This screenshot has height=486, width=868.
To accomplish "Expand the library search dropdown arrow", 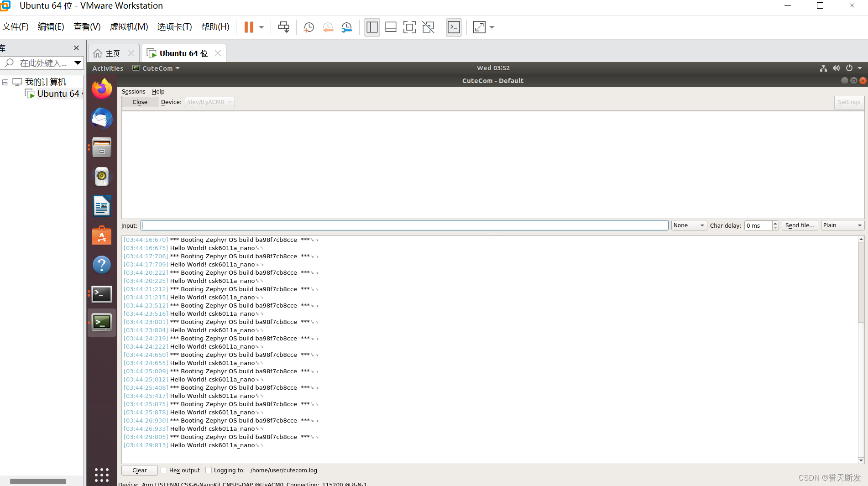I will coord(78,63).
